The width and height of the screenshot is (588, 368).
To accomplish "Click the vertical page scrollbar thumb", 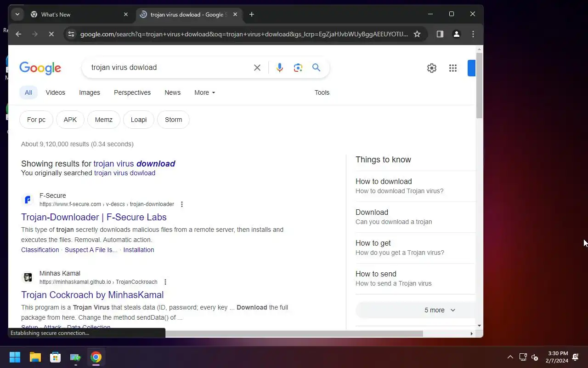I will (480, 86).
